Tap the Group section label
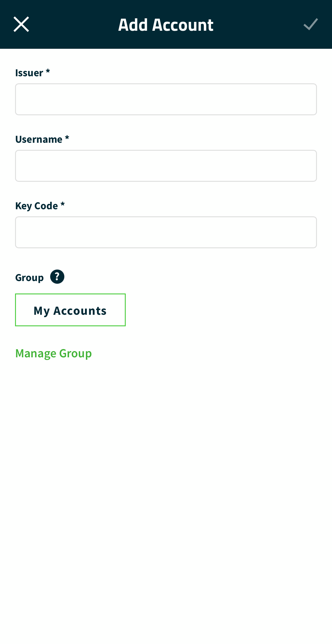The image size is (332, 644). pyautogui.click(x=30, y=278)
